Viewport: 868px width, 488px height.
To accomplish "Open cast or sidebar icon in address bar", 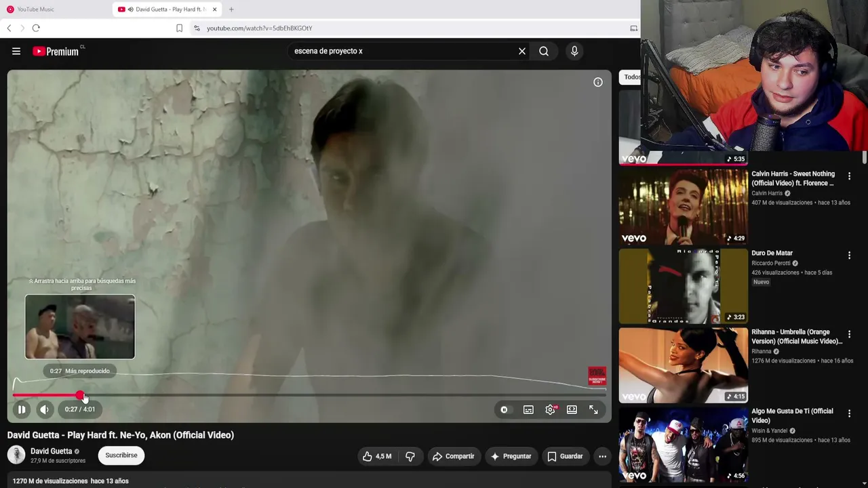I will [x=633, y=28].
